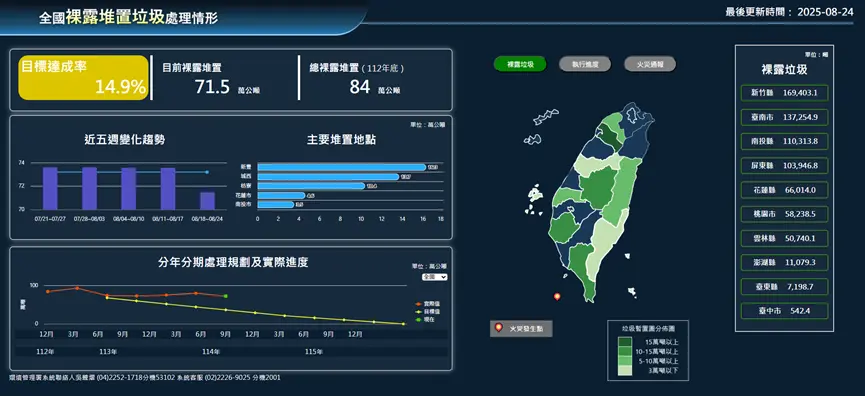Click the 15萬噸以上 darkest green legend swatch
The image size is (865, 396).
coord(625,341)
